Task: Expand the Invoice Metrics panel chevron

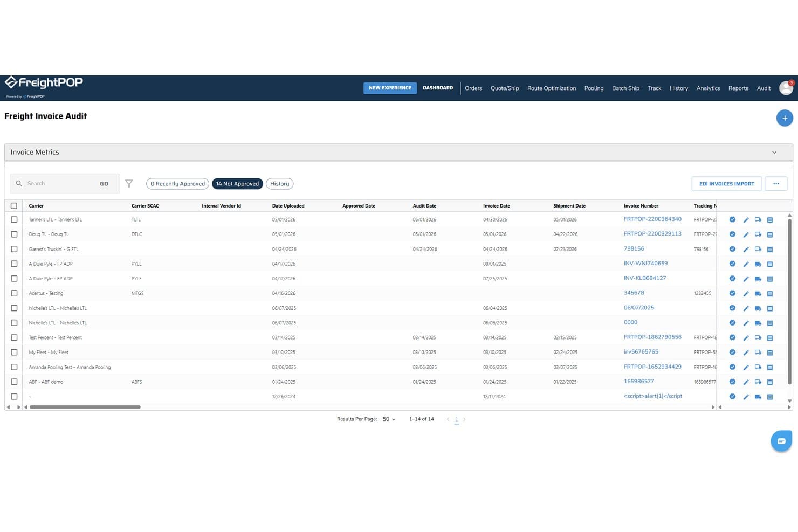Action: coord(774,153)
